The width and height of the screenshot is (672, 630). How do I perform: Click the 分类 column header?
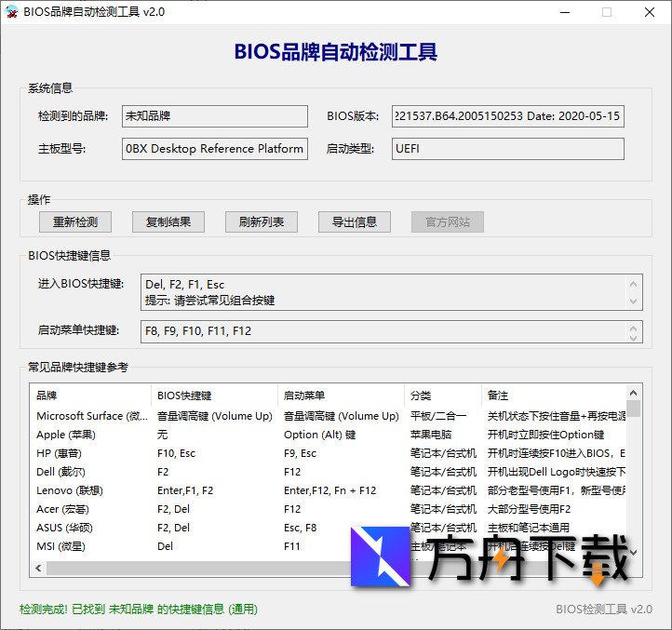pos(443,395)
